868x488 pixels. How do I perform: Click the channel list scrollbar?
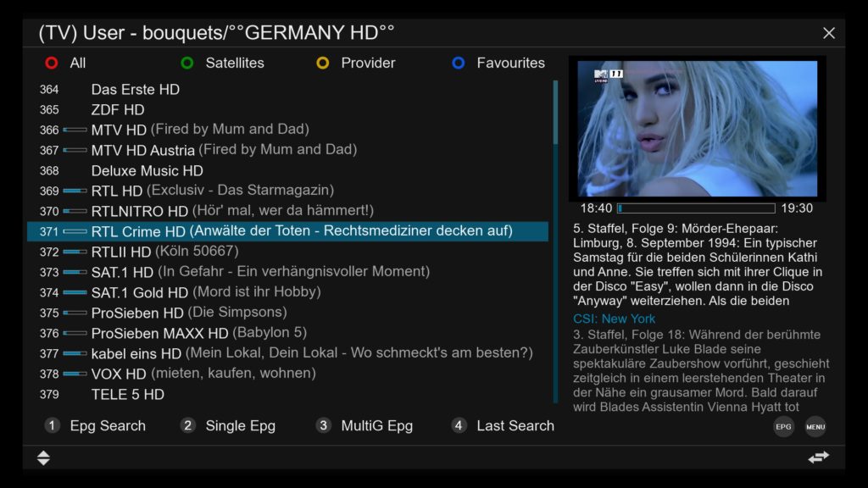[x=555, y=241]
